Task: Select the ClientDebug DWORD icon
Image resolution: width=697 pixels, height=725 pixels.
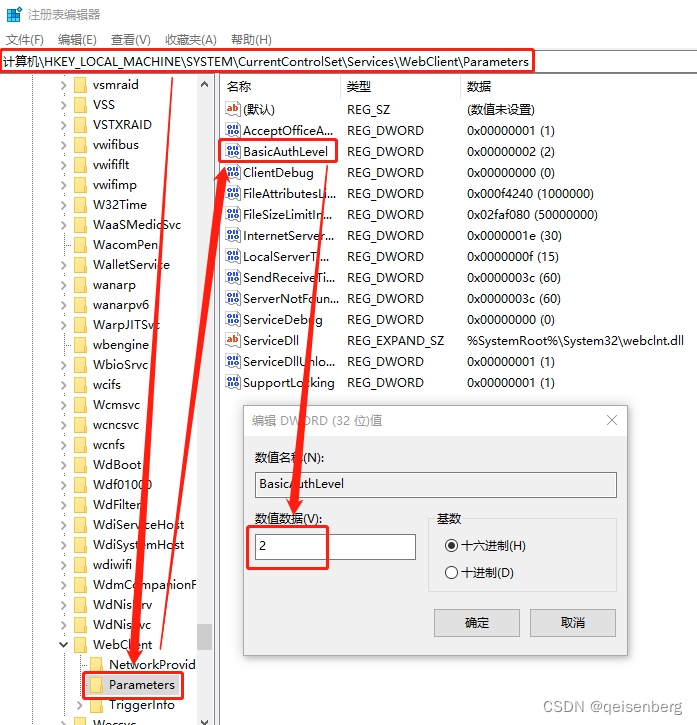Action: [233, 172]
